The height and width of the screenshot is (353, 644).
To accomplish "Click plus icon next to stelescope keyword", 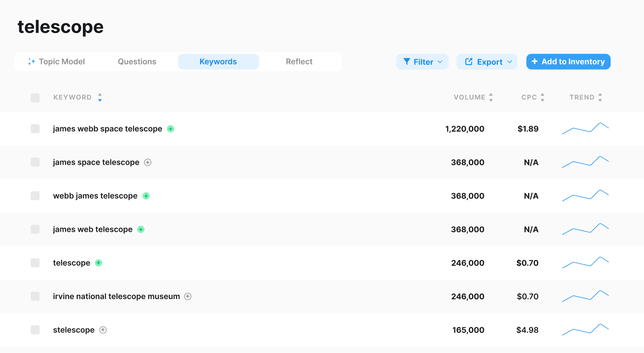I will tap(103, 330).
